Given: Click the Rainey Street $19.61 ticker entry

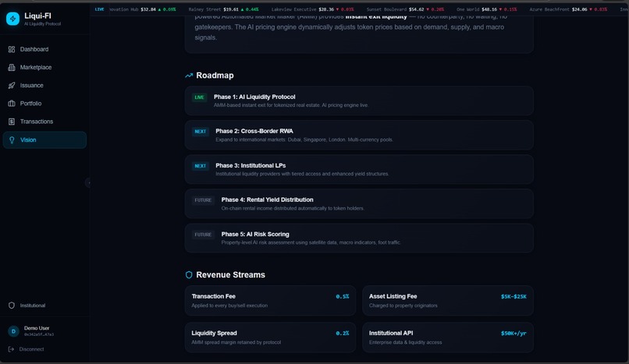Looking at the screenshot, I should click(223, 9).
